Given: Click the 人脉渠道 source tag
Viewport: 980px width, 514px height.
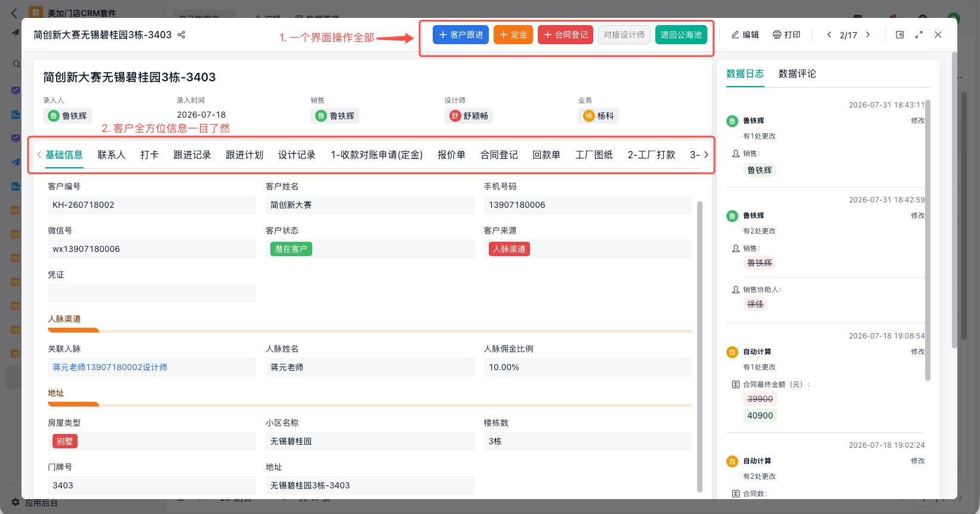Looking at the screenshot, I should pos(509,249).
